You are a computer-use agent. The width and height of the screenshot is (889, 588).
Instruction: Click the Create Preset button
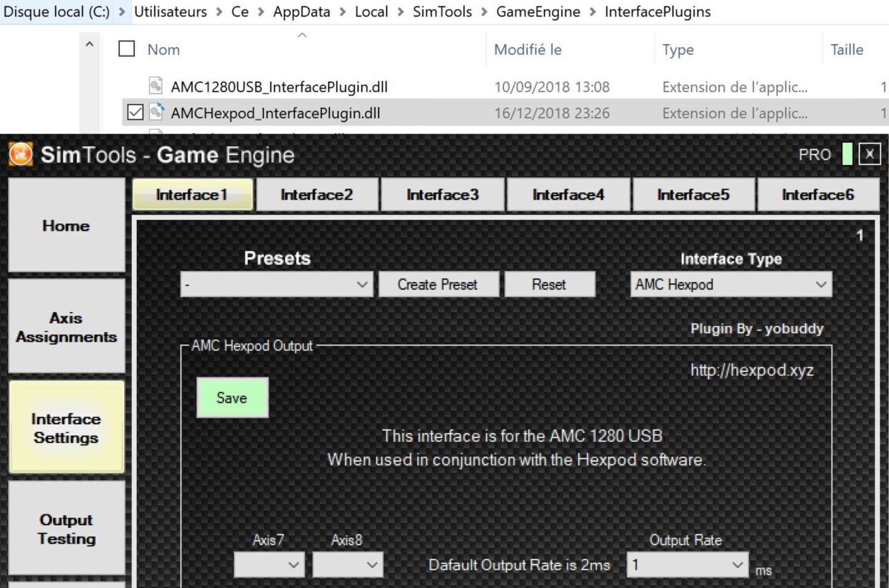pyautogui.click(x=438, y=285)
